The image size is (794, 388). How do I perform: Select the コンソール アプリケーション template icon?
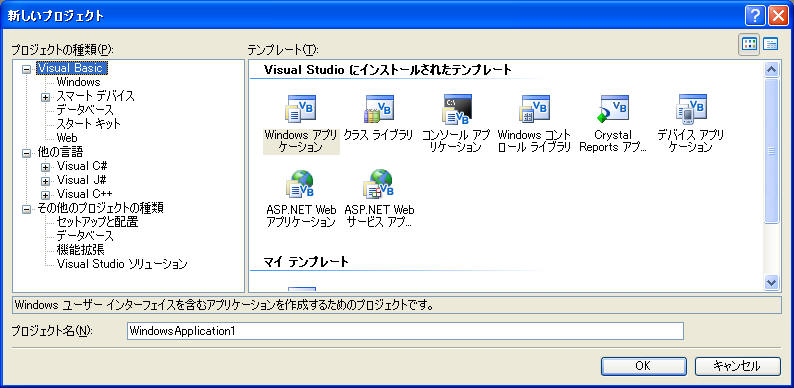coord(456,109)
